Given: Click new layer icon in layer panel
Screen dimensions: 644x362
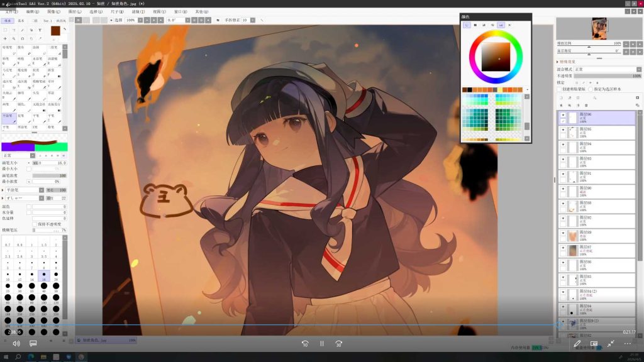Looking at the screenshot, I should 561,97.
